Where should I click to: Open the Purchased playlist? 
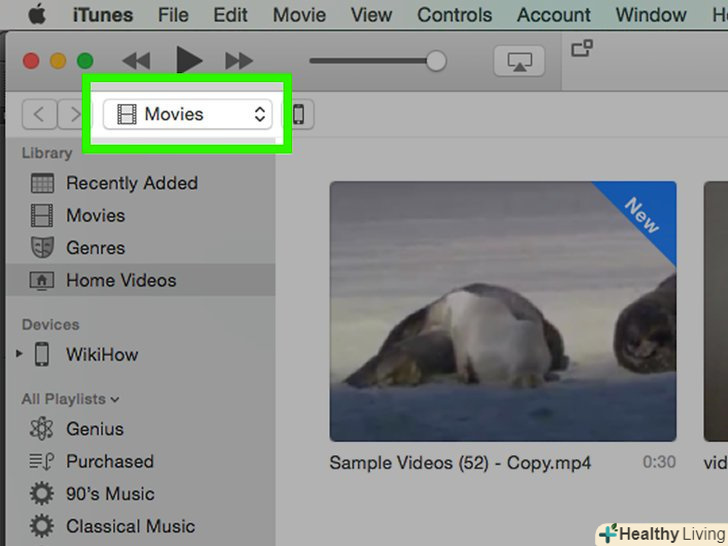click(109, 462)
